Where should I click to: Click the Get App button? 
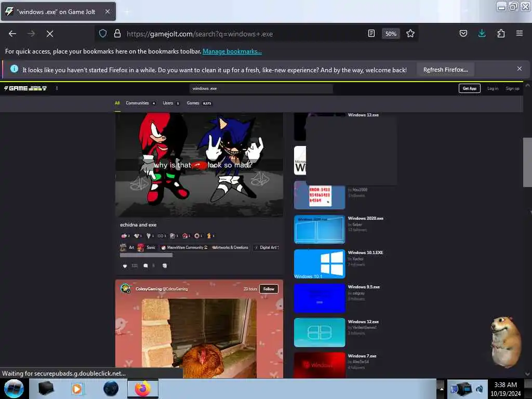pos(470,88)
